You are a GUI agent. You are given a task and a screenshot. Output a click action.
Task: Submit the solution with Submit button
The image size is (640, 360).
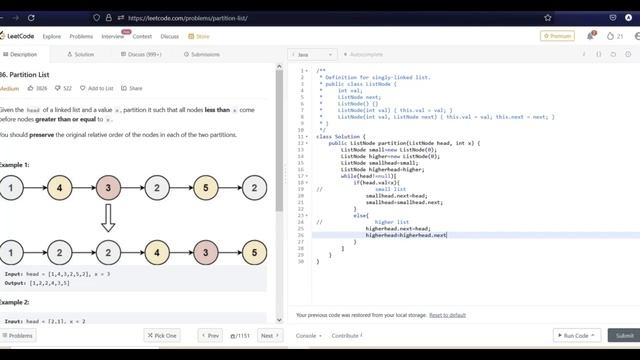(624, 336)
